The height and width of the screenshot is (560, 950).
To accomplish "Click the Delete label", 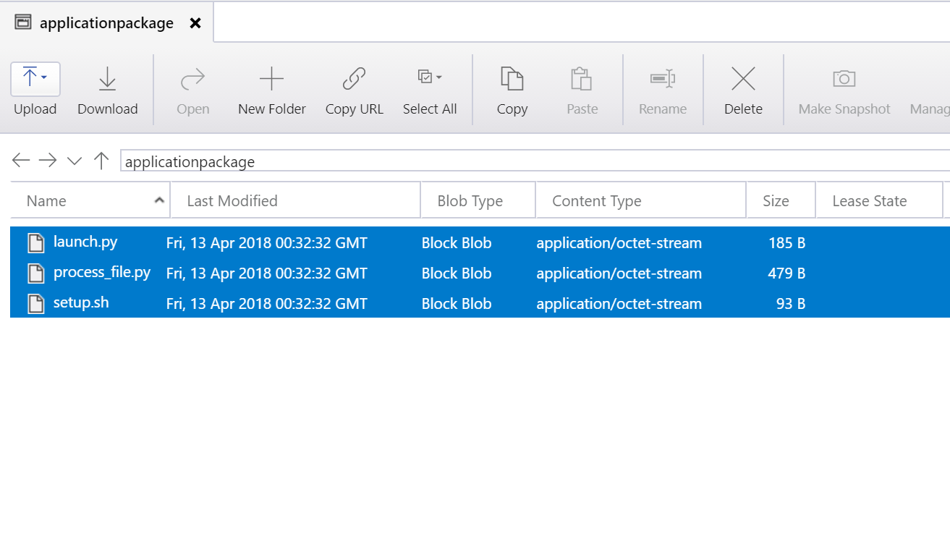I will point(743,109).
